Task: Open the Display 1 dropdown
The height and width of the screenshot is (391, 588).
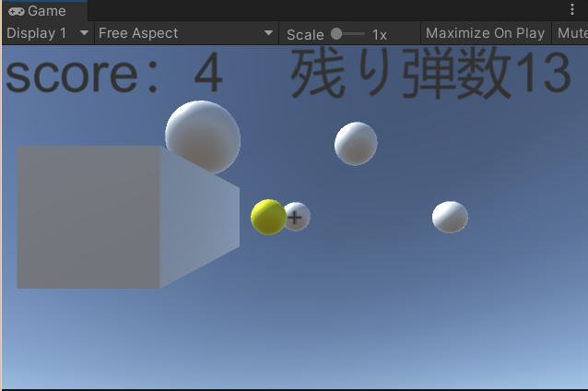Action: (48, 33)
